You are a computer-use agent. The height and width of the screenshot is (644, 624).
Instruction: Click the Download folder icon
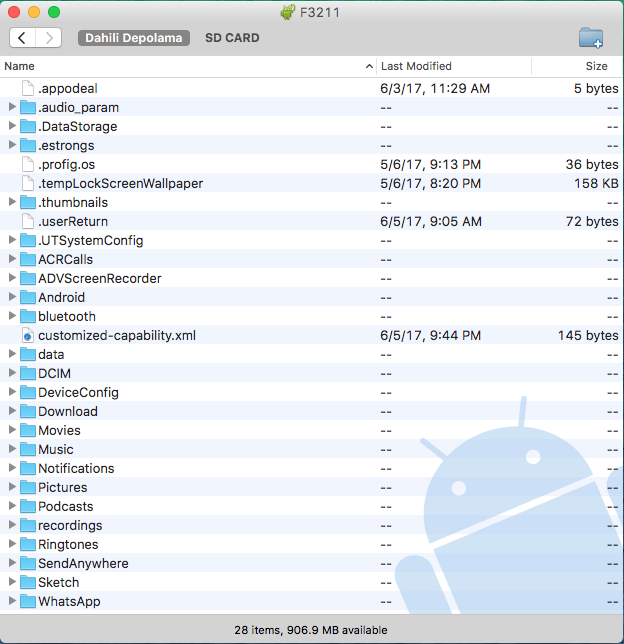coord(28,412)
